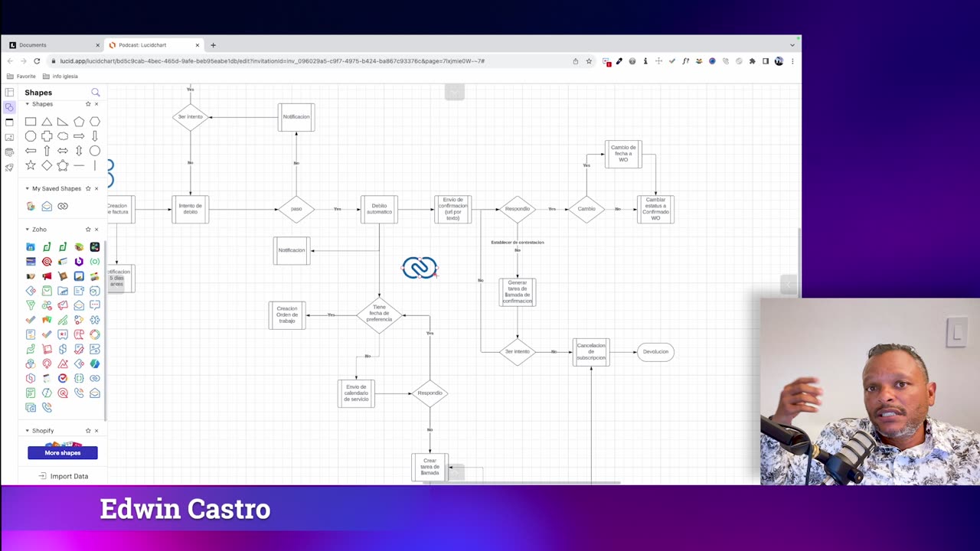Go back in browser history
The image size is (980, 551).
10,61
